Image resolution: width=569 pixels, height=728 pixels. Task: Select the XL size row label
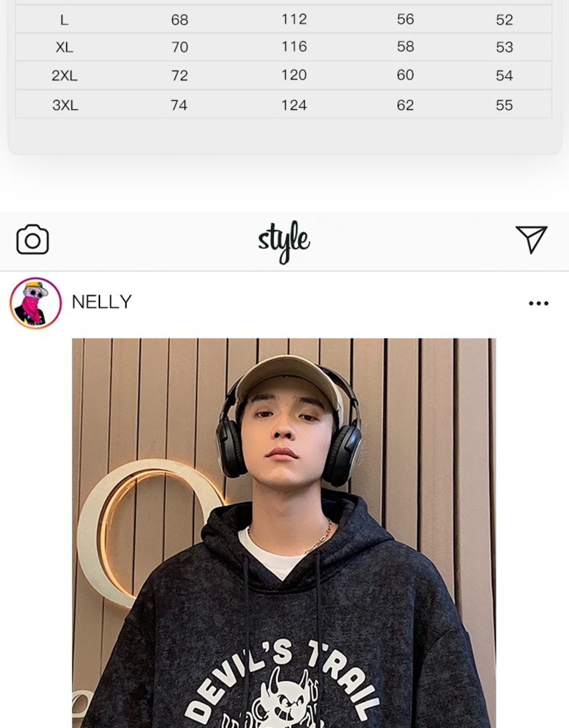click(64, 47)
